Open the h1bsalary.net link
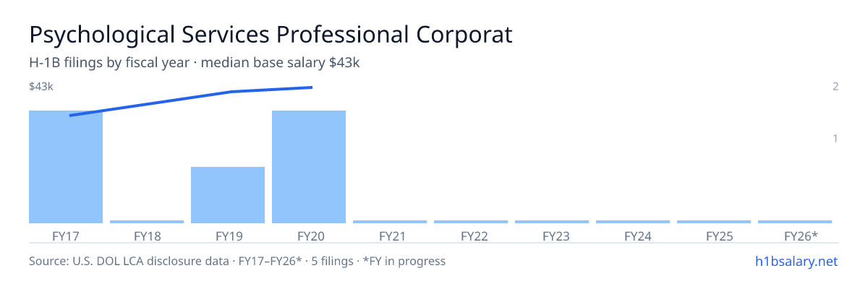The height and width of the screenshot is (289, 868). click(795, 261)
